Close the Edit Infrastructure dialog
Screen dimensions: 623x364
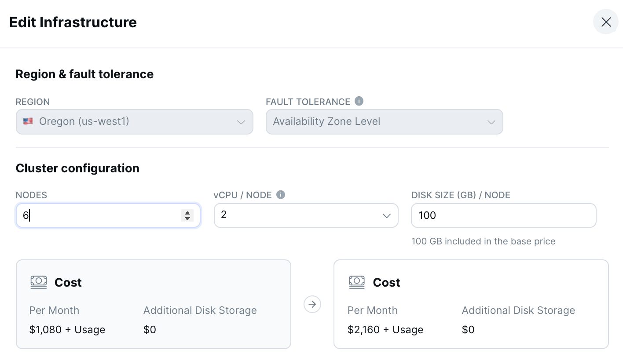click(606, 22)
